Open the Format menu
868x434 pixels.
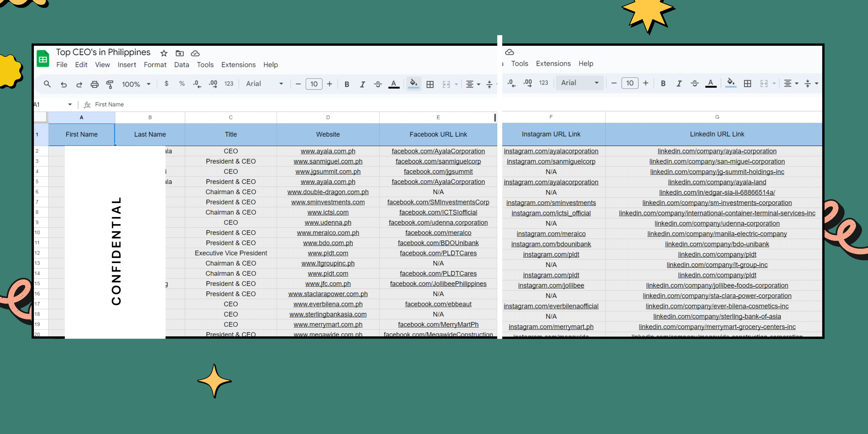pyautogui.click(x=155, y=65)
